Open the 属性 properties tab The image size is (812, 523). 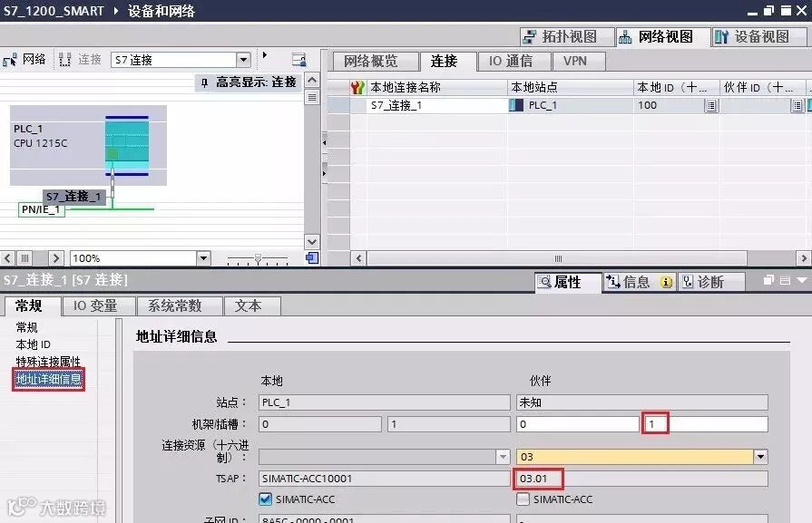click(568, 283)
